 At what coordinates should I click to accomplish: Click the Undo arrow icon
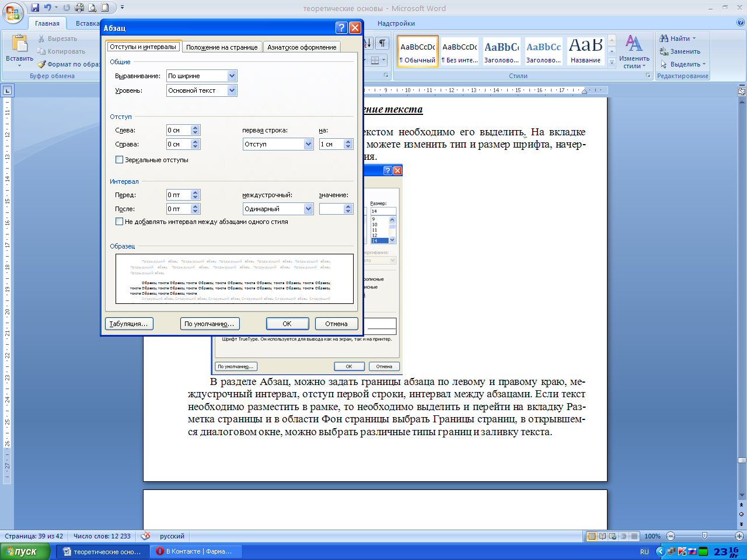pos(48,8)
